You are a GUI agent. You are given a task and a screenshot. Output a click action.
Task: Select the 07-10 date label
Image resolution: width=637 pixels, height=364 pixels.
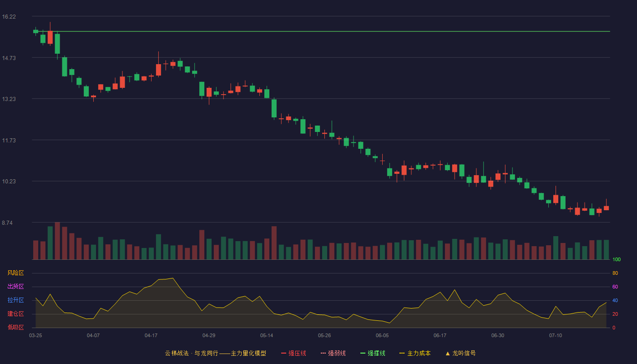click(556, 335)
